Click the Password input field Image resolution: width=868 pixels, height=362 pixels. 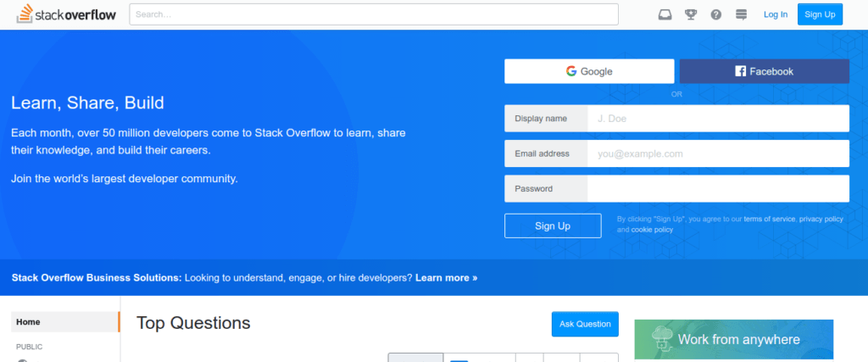(x=717, y=189)
